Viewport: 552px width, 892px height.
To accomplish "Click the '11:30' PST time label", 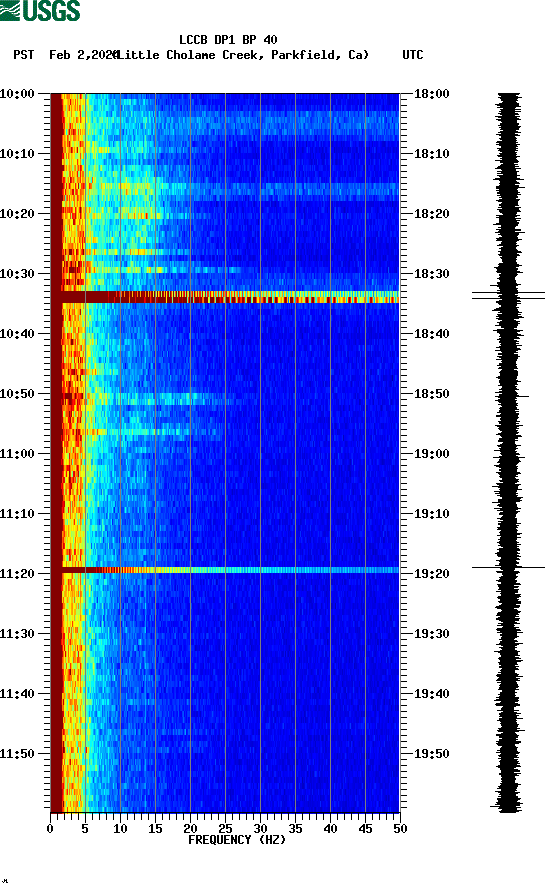I will [18, 634].
